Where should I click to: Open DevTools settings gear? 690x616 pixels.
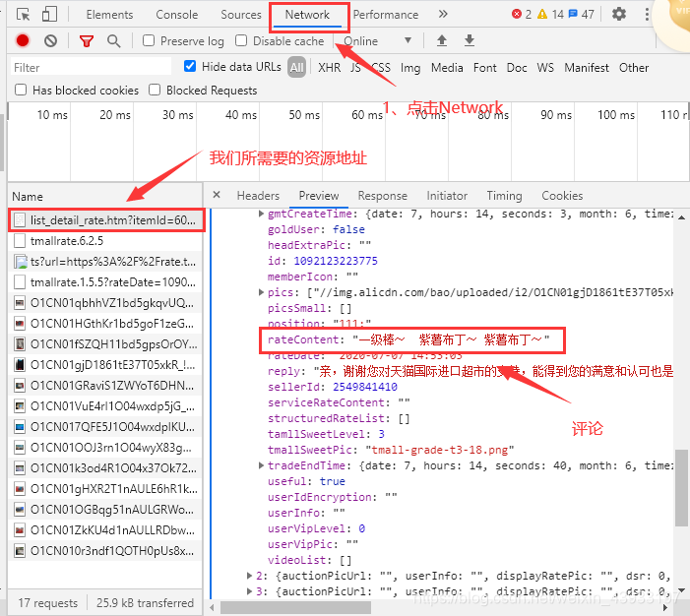pos(619,14)
